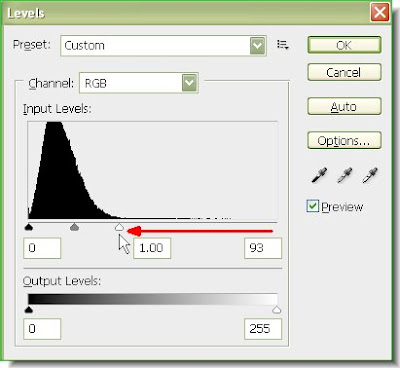Expand the Preset dropdown arrow
Image resolution: width=400 pixels, height=368 pixels.
coord(257,46)
